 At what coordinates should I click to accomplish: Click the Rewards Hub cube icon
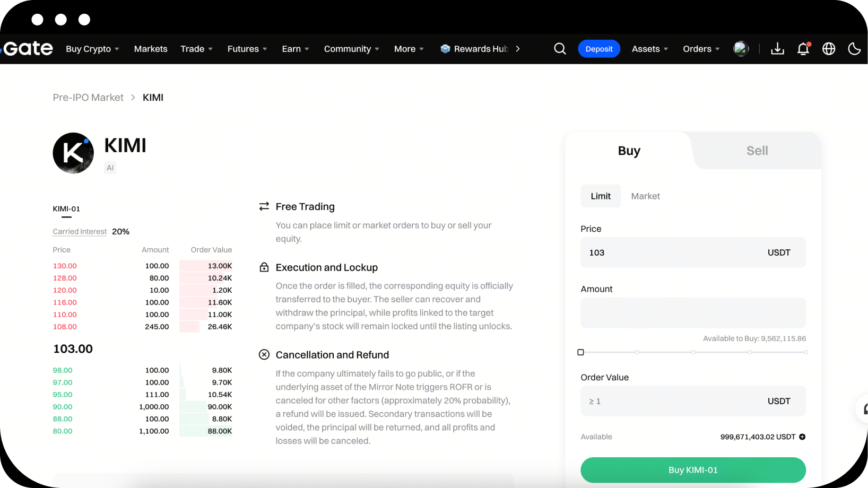click(445, 49)
